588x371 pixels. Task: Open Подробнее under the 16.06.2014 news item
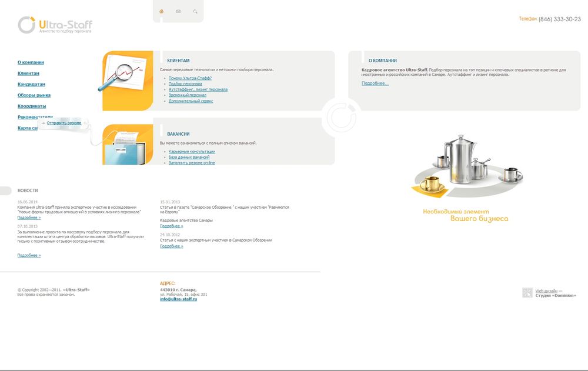point(29,218)
